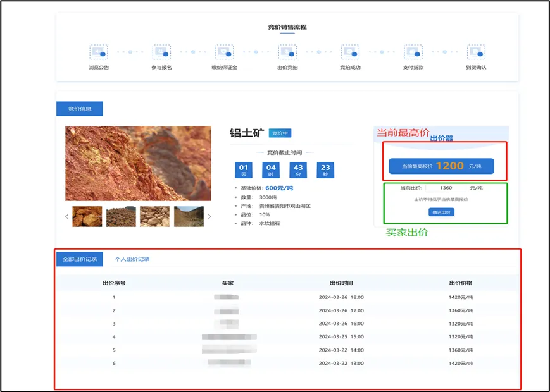The image size is (550, 392).
Task: Click the 出价序号 column header
Action: click(x=114, y=283)
